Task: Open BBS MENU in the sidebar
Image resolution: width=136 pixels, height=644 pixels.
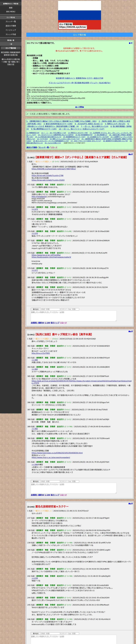Action: pos(11,11)
